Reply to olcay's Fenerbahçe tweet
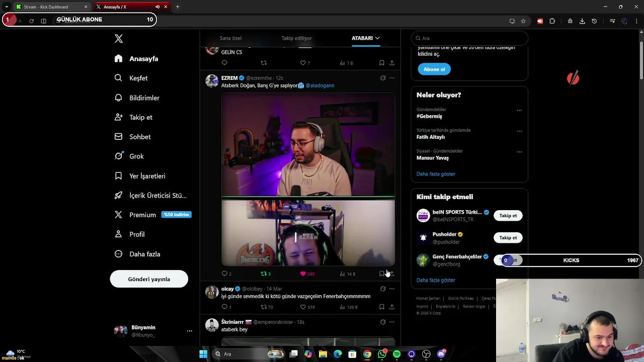The width and height of the screenshot is (644, 362). pos(224,307)
